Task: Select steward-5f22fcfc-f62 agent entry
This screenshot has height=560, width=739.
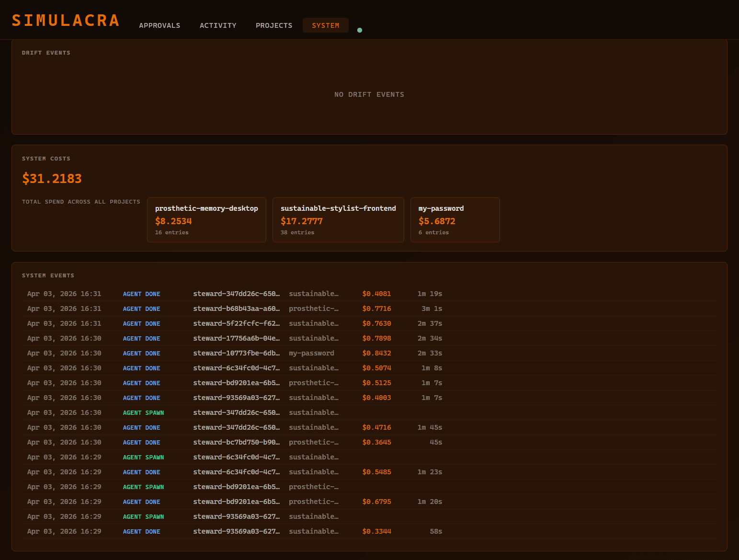Action: (237, 323)
